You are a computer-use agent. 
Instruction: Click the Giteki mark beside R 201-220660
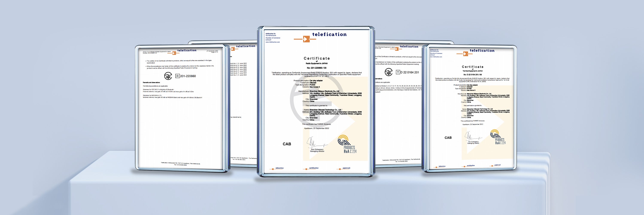coord(168,76)
